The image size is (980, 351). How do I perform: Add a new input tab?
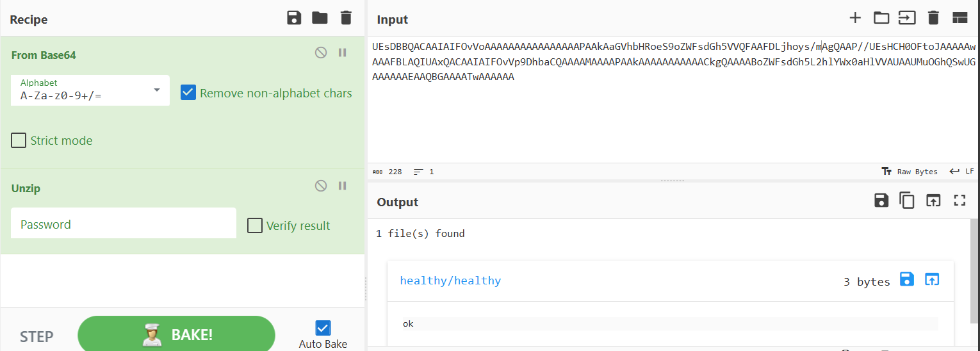pyautogui.click(x=855, y=18)
